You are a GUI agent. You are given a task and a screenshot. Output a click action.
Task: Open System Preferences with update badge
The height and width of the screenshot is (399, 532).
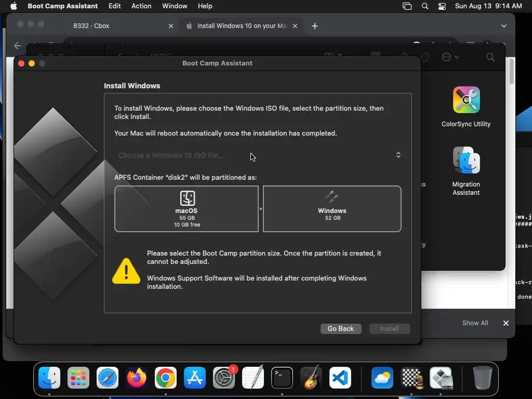coord(224,378)
